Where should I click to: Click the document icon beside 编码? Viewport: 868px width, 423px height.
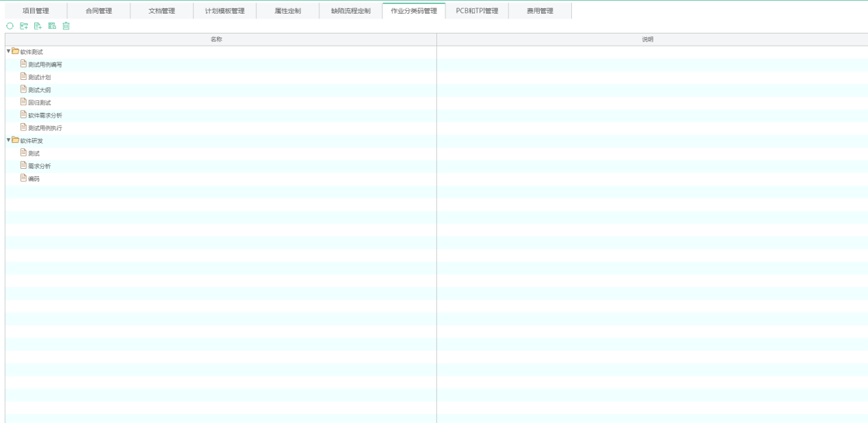coord(23,178)
